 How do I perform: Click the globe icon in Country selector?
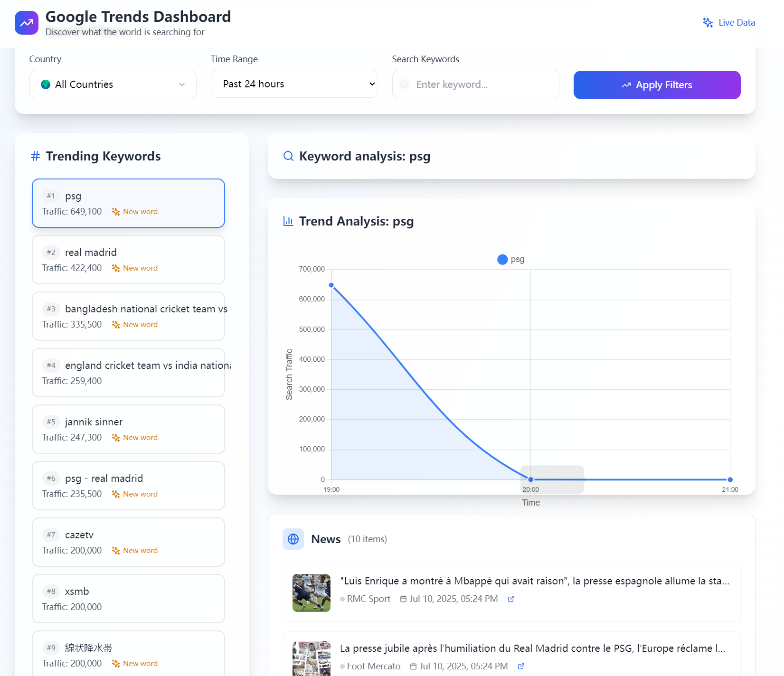(x=46, y=84)
